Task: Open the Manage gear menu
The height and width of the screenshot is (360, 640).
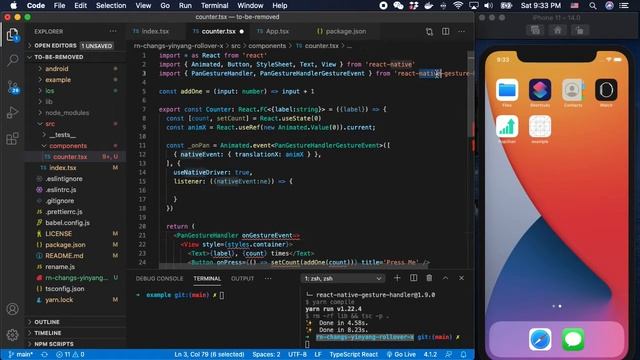Action: (x=13, y=335)
